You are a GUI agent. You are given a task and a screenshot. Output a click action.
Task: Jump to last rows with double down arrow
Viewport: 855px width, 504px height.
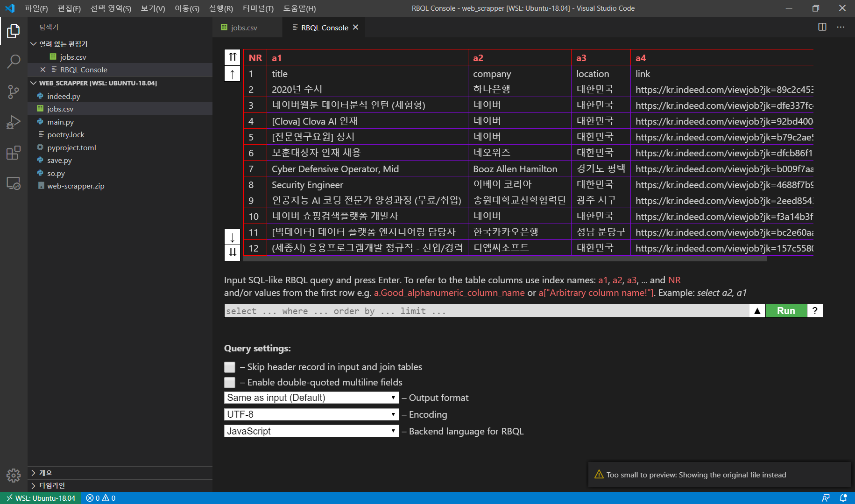tap(233, 252)
